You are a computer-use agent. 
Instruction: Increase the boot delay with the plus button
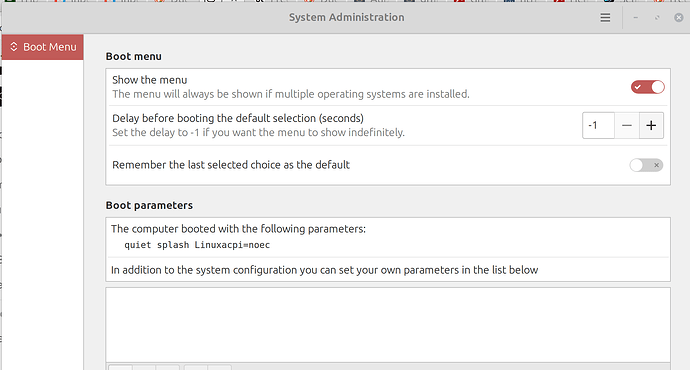click(x=651, y=125)
